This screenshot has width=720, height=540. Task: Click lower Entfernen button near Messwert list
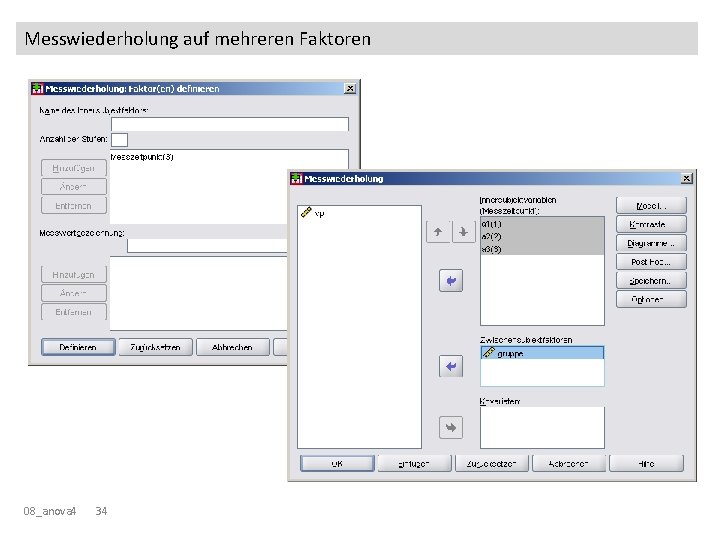(74, 312)
